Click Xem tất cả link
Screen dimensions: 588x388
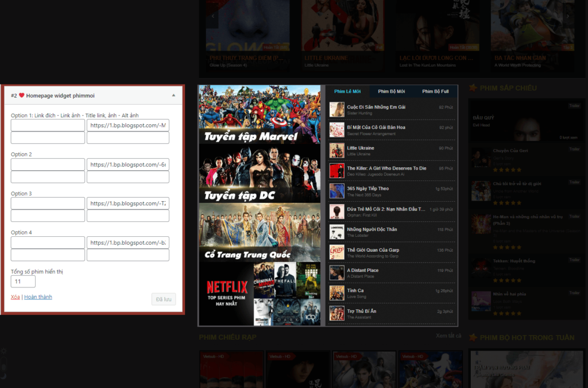coord(448,336)
